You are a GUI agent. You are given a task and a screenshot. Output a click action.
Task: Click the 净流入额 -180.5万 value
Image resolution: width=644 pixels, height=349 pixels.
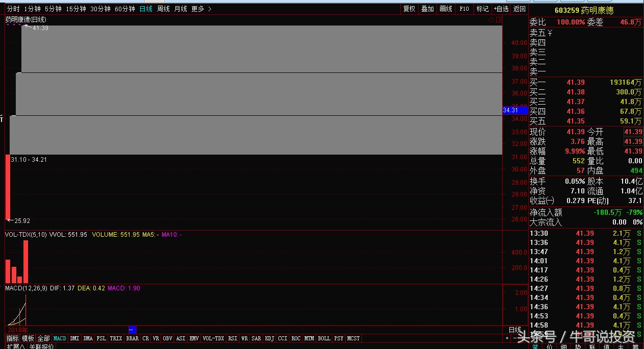click(607, 212)
